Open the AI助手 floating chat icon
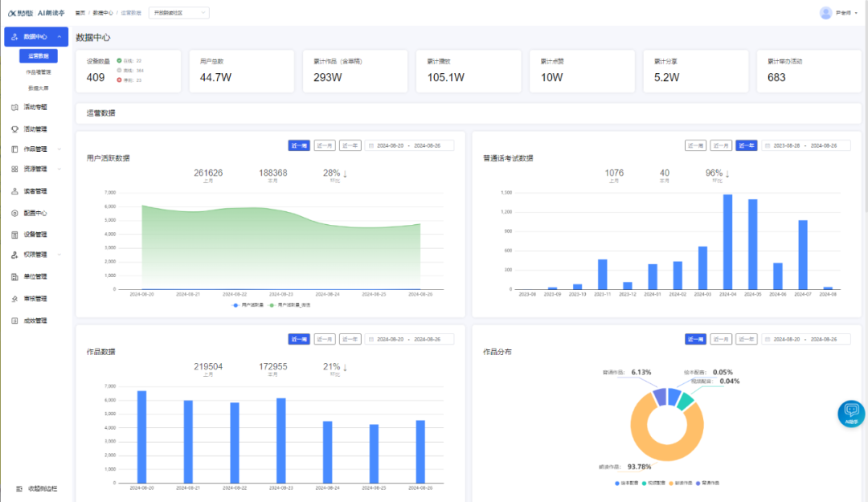The height and width of the screenshot is (502, 868). [x=851, y=414]
